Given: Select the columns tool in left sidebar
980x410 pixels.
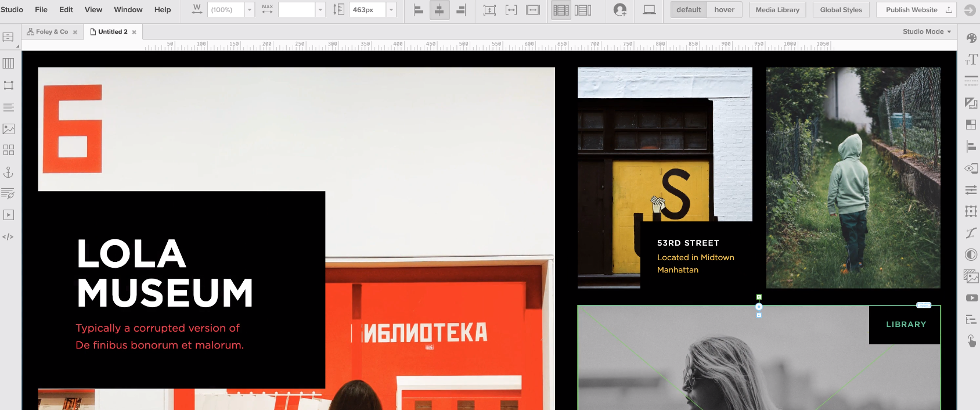Looking at the screenshot, I should 8,63.
